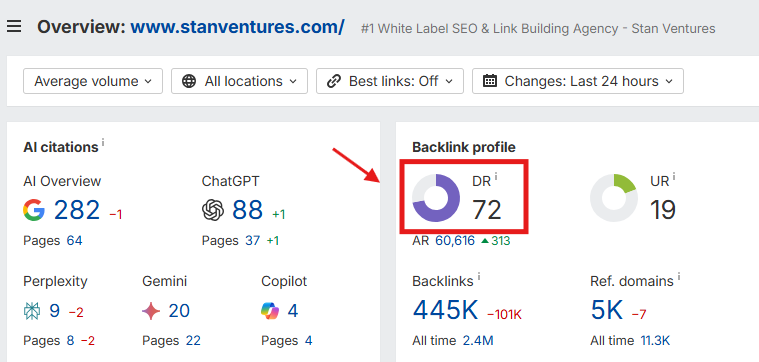The image size is (759, 362).
Task: Click the chain link icon in Best links
Action: [x=334, y=81]
